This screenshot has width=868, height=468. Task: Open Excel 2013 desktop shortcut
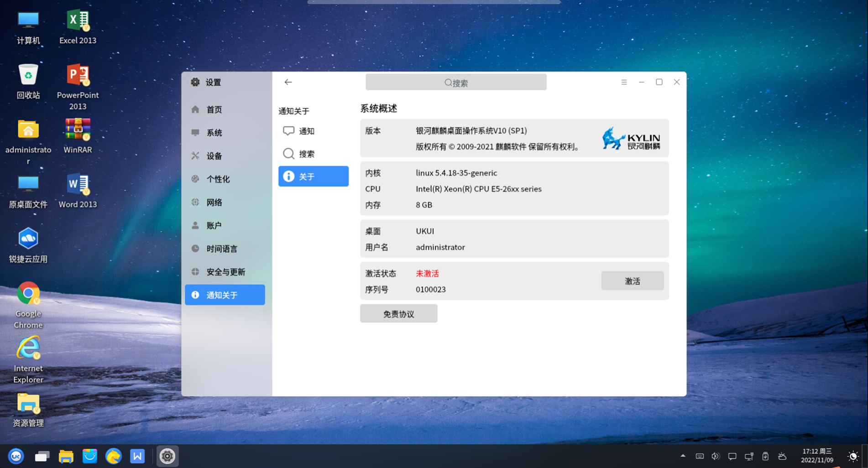[78, 27]
